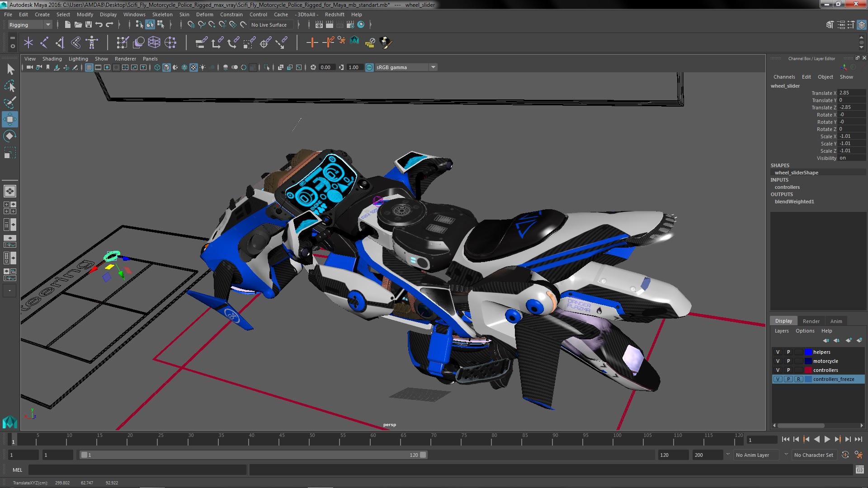The image size is (868, 488).
Task: Click the Save scene icon
Action: 89,25
